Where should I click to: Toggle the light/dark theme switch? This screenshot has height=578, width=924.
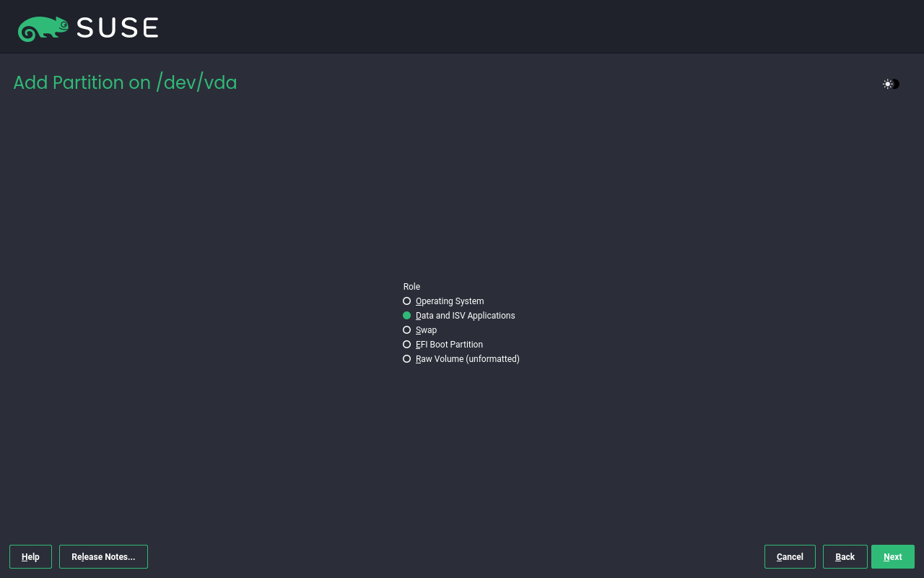pyautogui.click(x=891, y=84)
